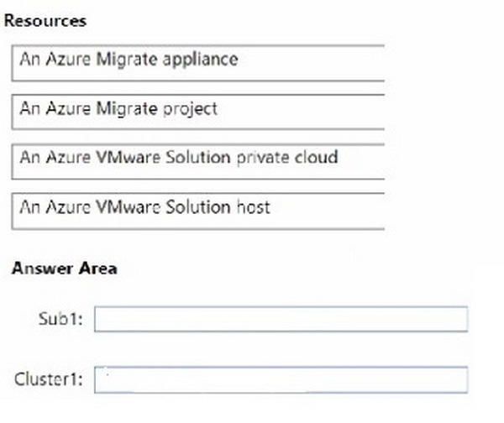Focus the right end of Sub1 field
The height and width of the screenshot is (423, 504).
coord(450,319)
